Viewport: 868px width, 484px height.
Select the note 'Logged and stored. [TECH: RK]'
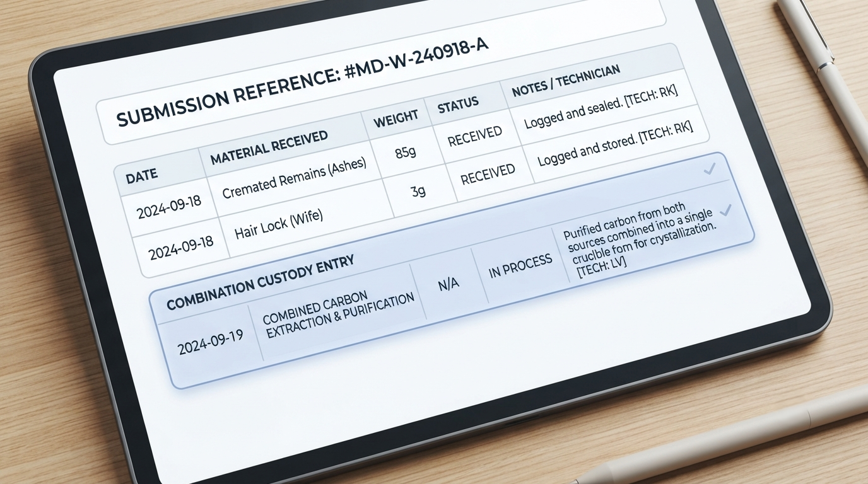coord(615,144)
